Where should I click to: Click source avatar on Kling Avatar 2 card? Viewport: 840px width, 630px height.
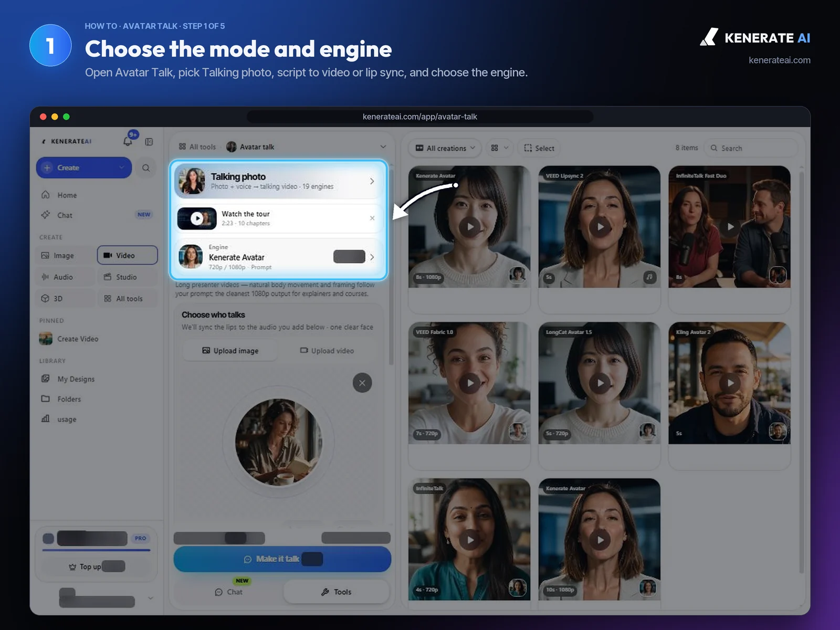click(778, 432)
